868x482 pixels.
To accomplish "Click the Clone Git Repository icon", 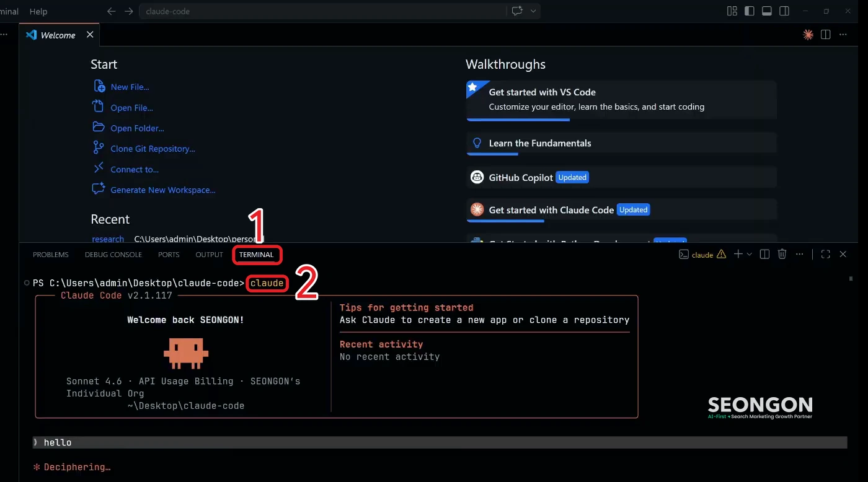I will point(99,147).
